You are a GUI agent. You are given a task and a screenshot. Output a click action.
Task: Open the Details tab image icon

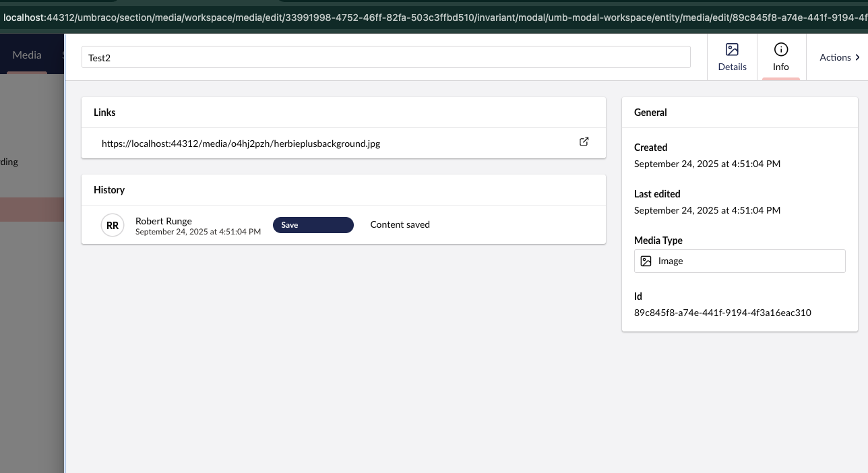click(732, 50)
